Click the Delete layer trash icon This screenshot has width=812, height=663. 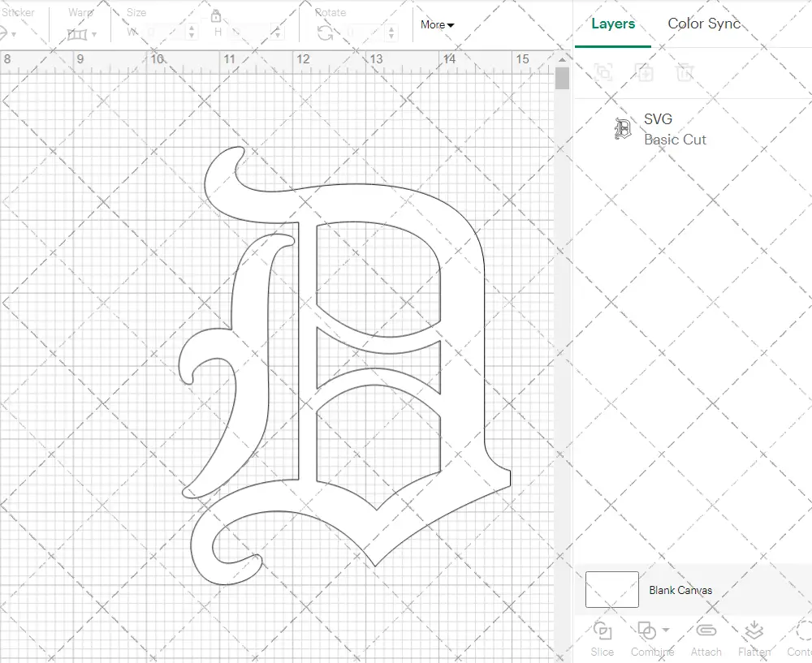[x=685, y=72]
